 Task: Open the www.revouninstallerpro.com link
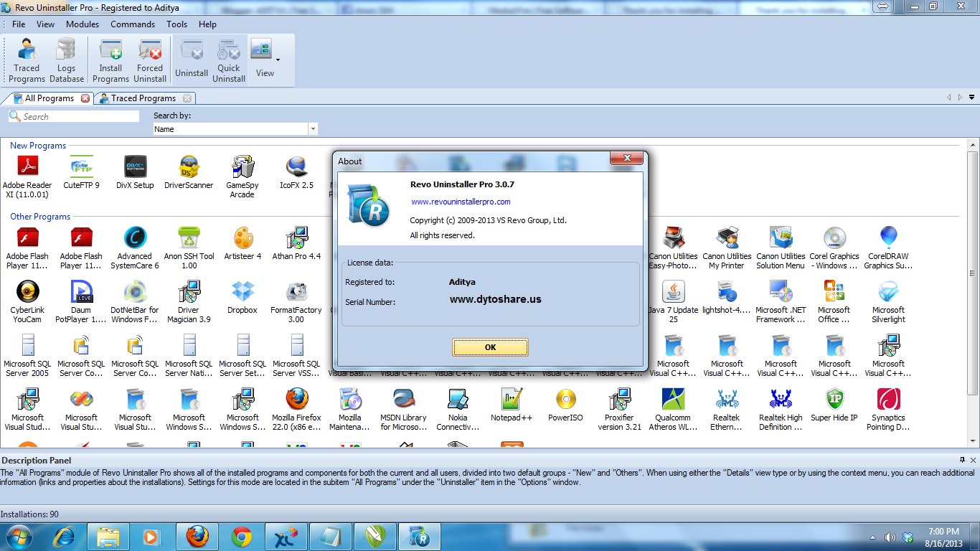[461, 202]
